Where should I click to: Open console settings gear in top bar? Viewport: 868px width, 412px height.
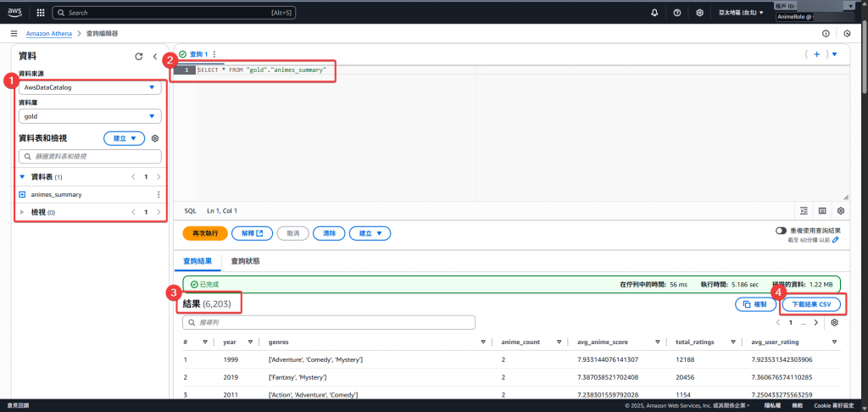coord(699,12)
